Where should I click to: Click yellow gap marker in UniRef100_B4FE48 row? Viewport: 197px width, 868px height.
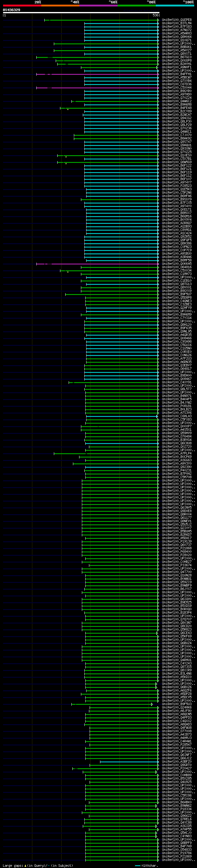point(68,109)
